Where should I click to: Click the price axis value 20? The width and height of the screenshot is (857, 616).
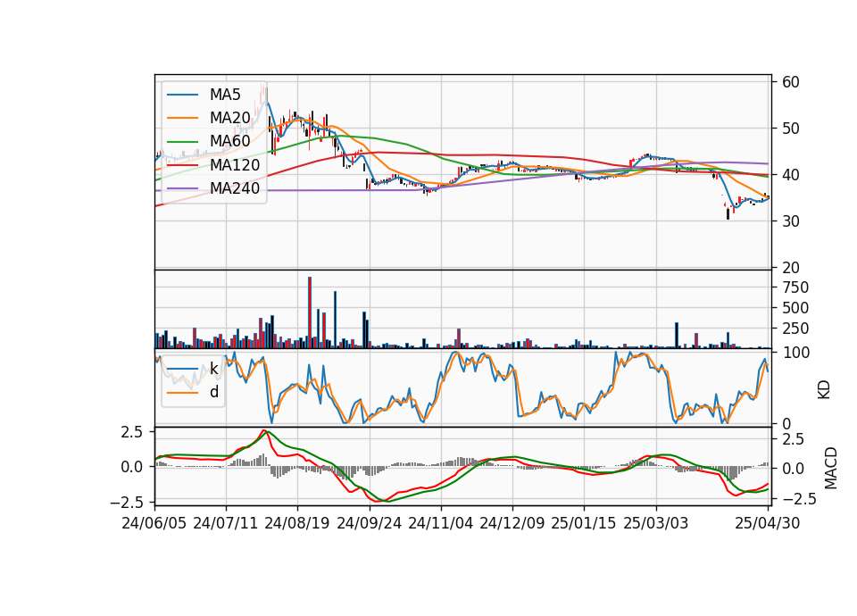point(791,268)
